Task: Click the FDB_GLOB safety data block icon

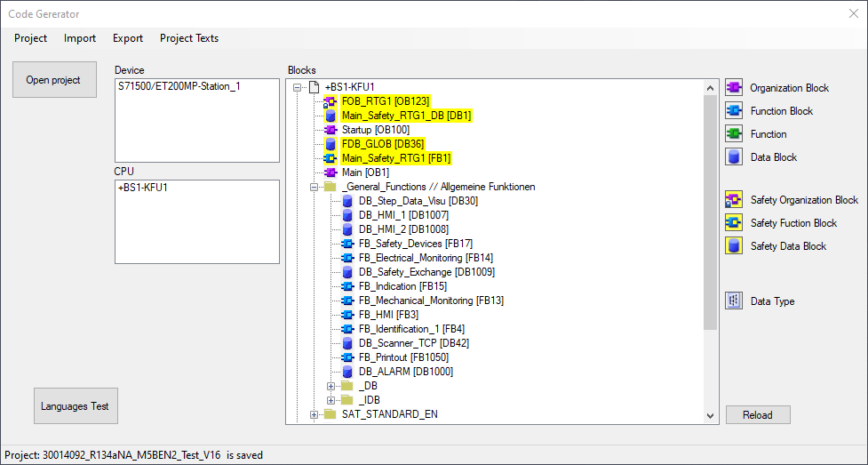Action: point(330,144)
